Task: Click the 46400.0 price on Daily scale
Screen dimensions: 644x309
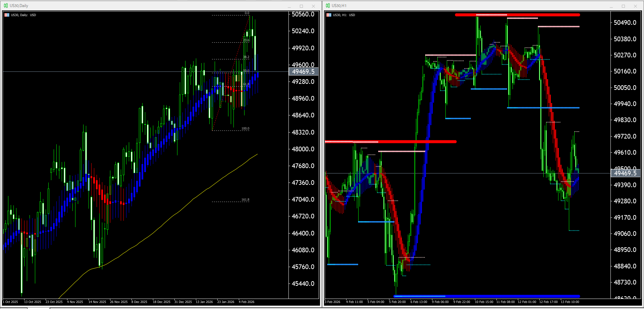Action: coord(303,233)
